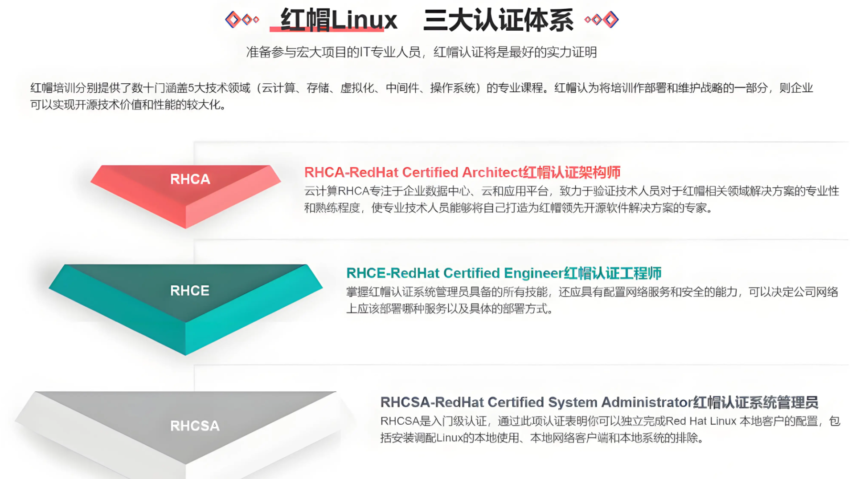The width and height of the screenshot is (868, 479).
Task: Click the white RHCE label text
Action: tap(190, 291)
